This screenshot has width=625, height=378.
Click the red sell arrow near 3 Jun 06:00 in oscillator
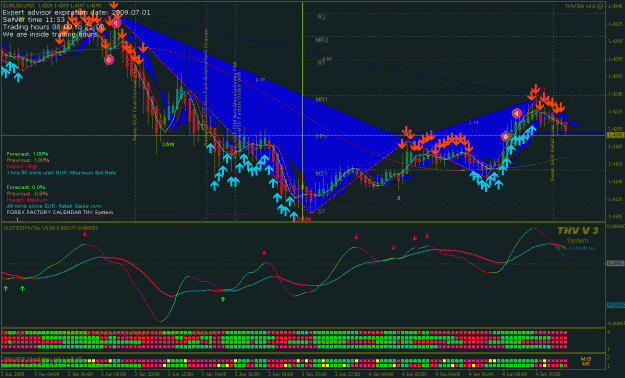click(85, 234)
